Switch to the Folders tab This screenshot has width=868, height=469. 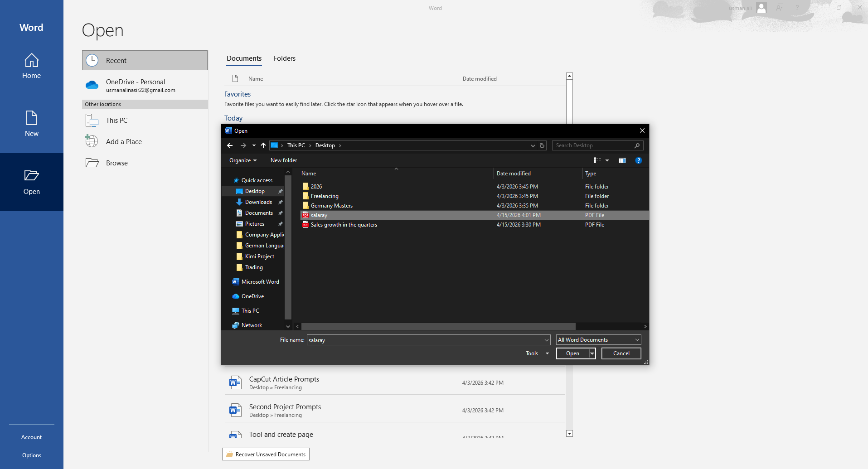click(x=285, y=58)
